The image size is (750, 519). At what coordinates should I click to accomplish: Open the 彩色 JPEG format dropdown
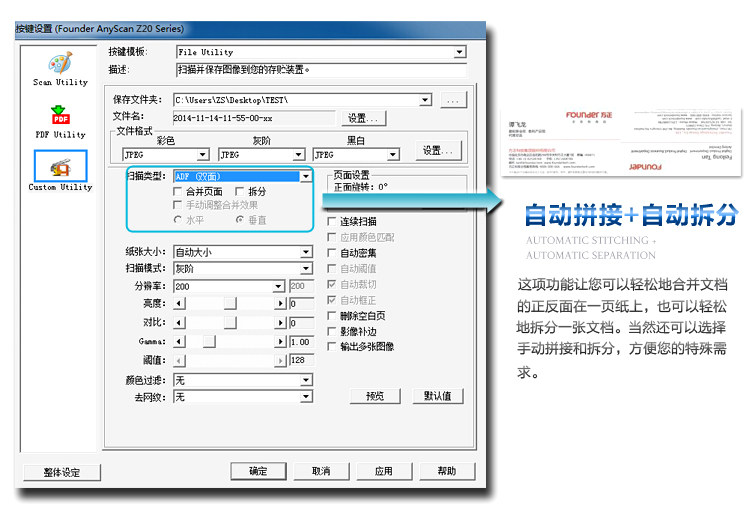click(x=203, y=155)
